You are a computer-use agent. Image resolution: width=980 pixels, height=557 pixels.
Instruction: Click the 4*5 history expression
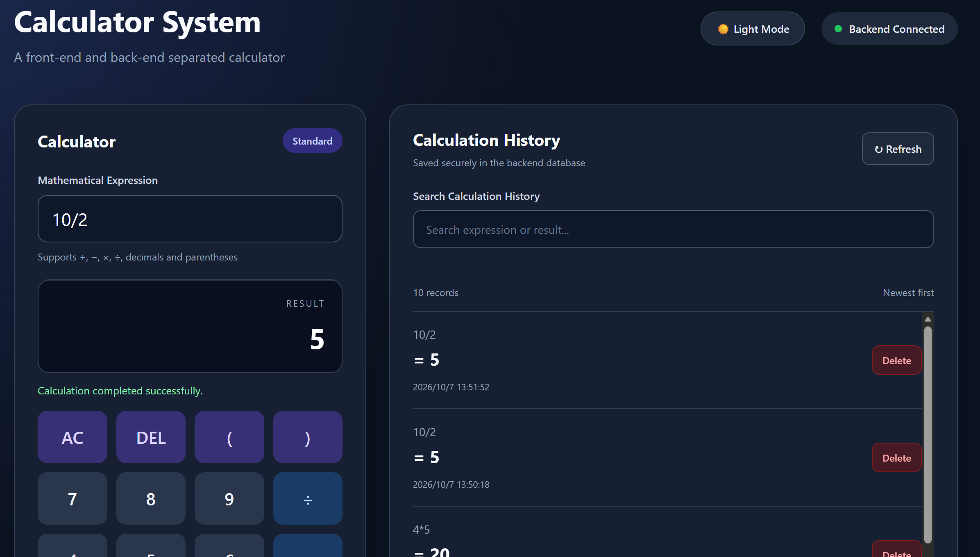click(x=421, y=529)
